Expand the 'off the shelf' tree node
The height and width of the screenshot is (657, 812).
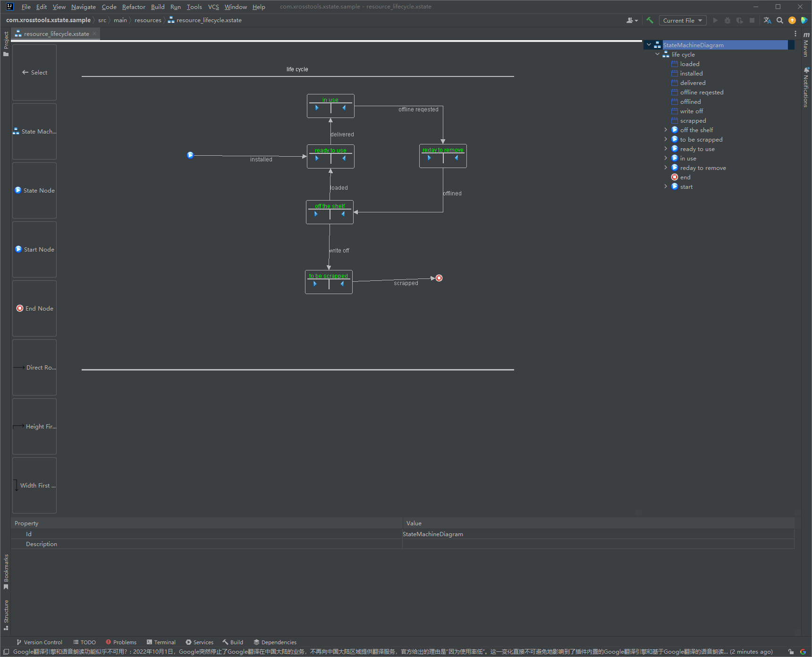[x=666, y=130]
